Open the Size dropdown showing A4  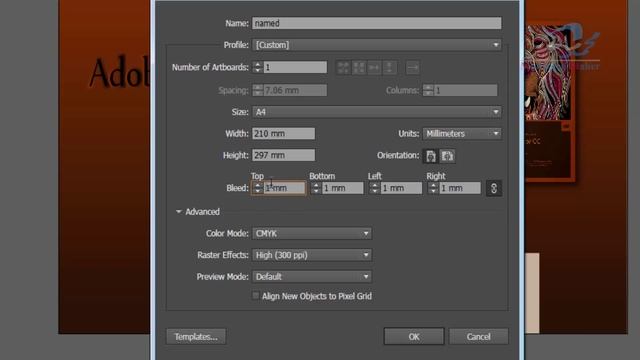[x=377, y=112]
